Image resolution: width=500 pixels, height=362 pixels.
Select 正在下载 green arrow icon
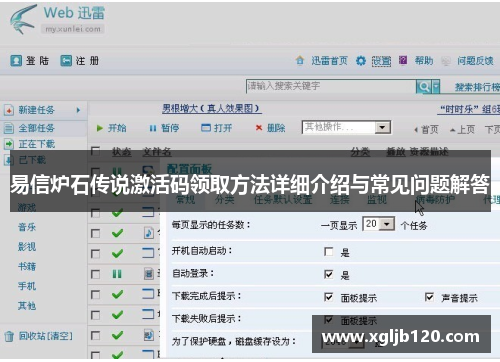point(8,144)
